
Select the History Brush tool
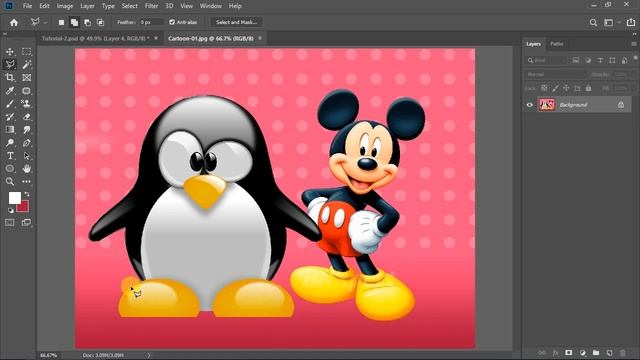10,117
